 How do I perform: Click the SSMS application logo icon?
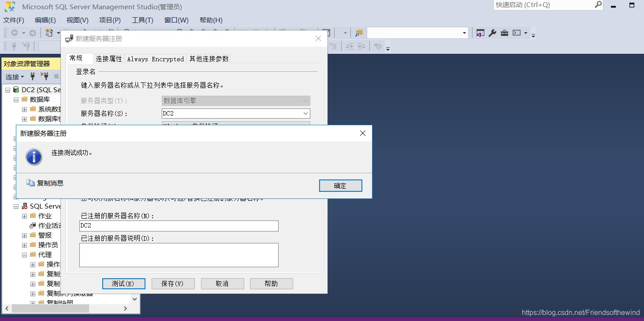point(11,6)
